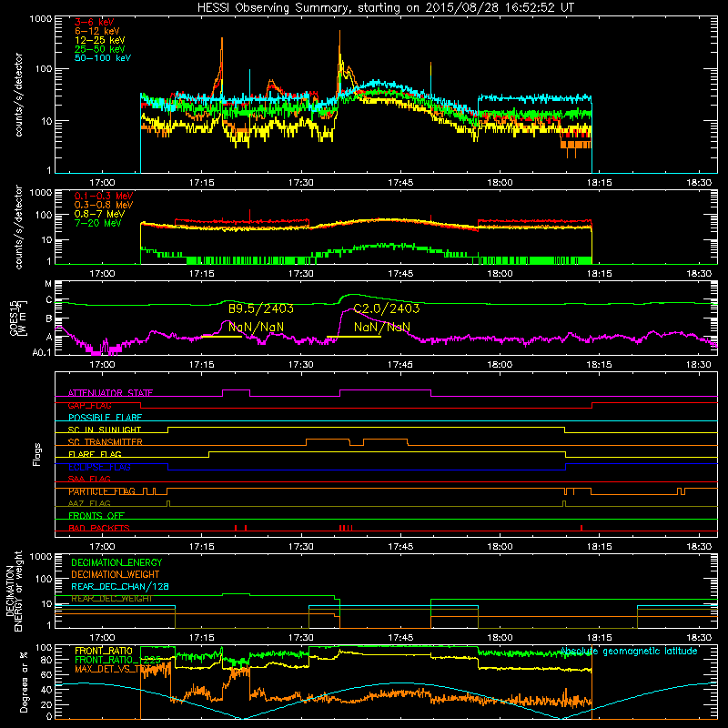Select the SAA_FLAG label
The height and width of the screenshot is (728, 728).
coord(89,479)
